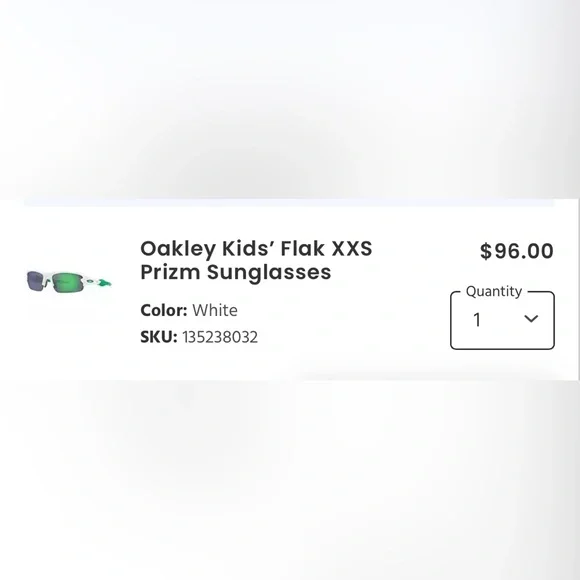580x580 pixels.
Task: Click the SKU number 135238032
Action: pos(220,337)
